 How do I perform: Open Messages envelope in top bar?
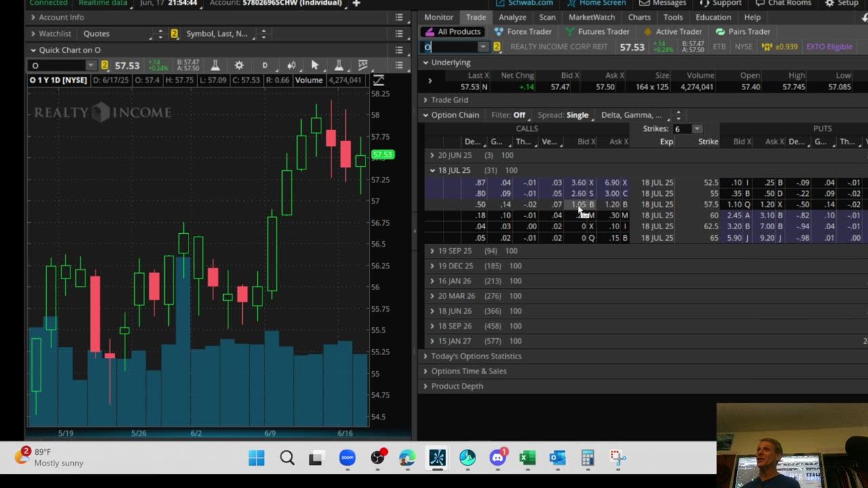pos(661,3)
